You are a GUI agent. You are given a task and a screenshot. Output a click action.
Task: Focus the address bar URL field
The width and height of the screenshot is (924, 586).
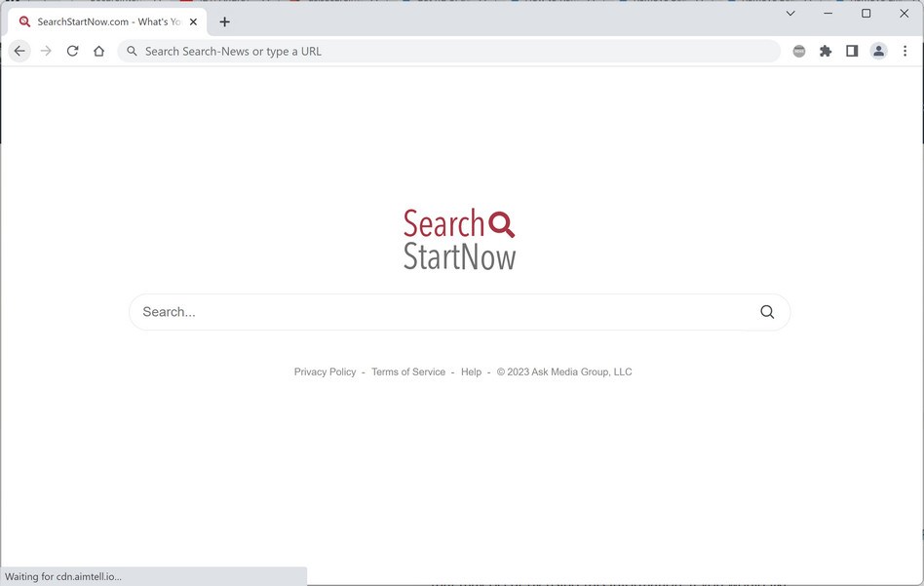click(449, 52)
